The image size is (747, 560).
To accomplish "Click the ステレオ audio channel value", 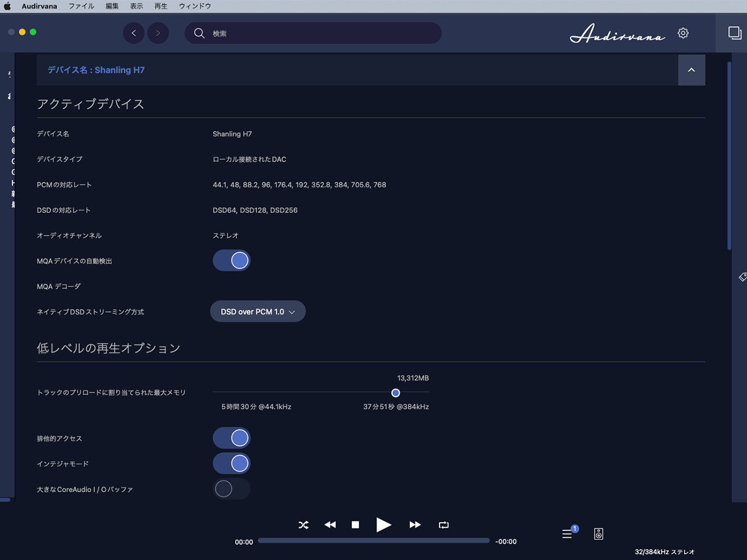I will tap(225, 236).
